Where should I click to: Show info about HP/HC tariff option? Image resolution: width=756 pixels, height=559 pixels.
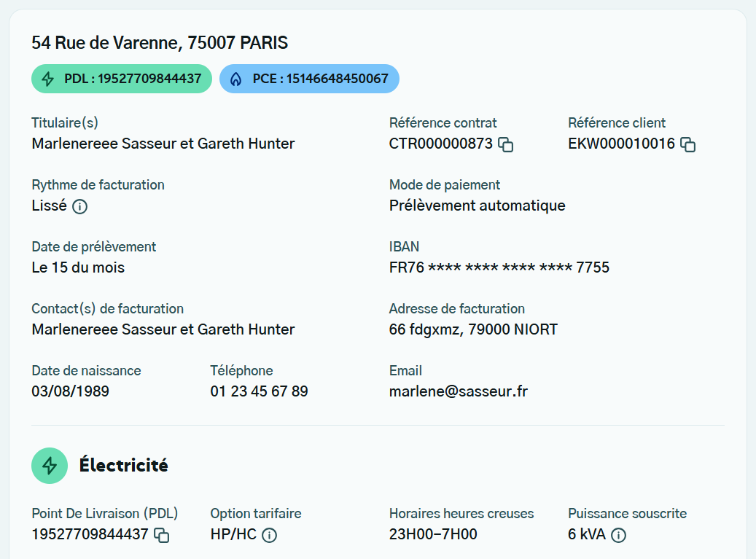pyautogui.click(x=269, y=535)
